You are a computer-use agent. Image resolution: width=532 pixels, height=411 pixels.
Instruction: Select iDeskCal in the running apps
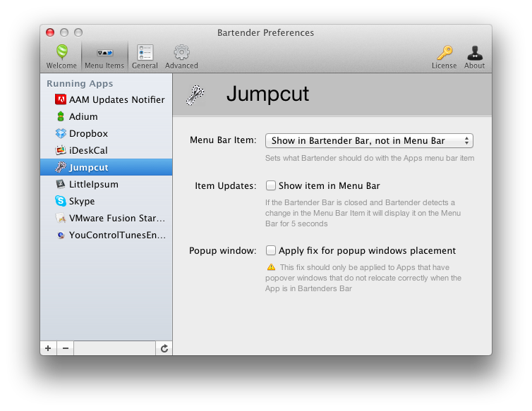107,150
